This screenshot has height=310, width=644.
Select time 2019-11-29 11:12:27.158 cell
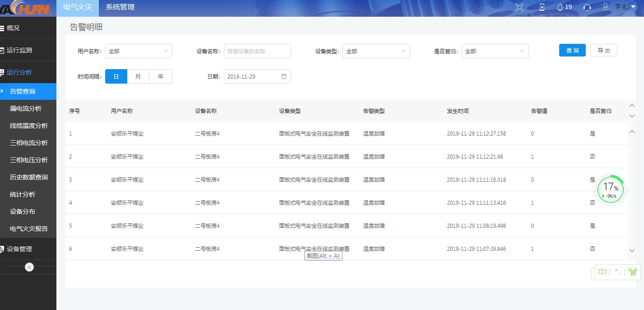pos(476,133)
